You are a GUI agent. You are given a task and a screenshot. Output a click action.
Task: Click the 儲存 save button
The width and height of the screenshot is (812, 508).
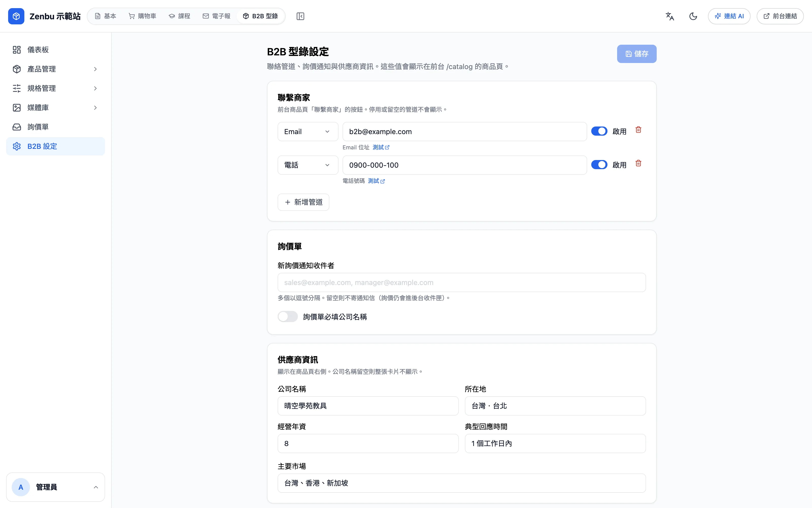636,54
